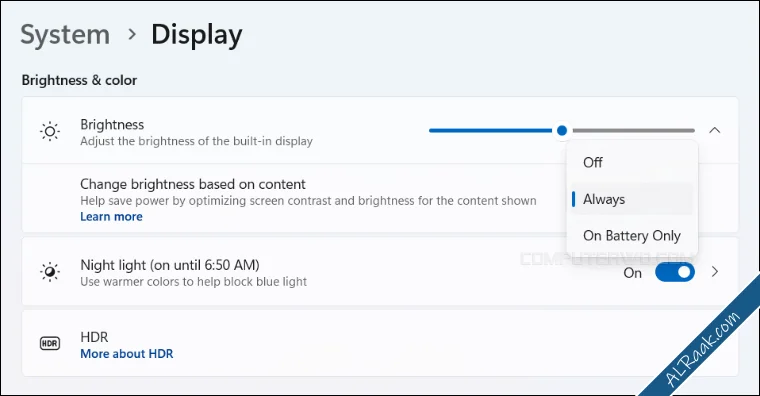Screen dimensions: 760x396
Task: Click the Help save power description text
Action: coord(308,201)
